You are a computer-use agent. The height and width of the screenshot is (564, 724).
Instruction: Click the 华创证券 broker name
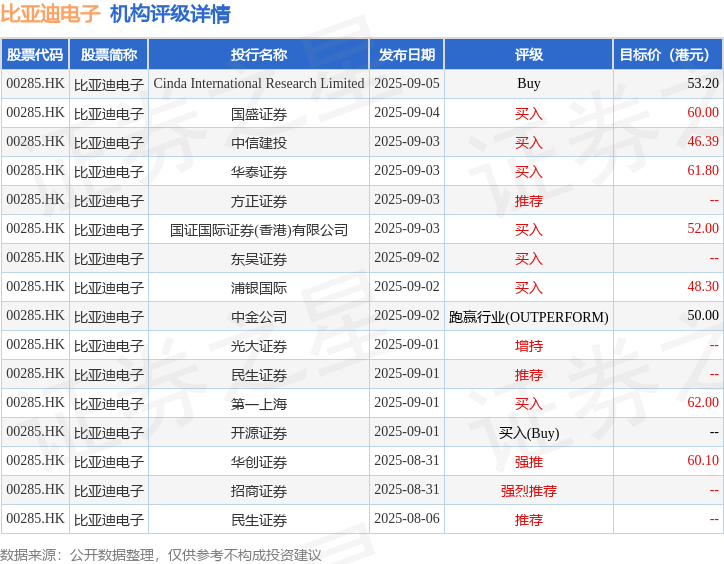259,461
